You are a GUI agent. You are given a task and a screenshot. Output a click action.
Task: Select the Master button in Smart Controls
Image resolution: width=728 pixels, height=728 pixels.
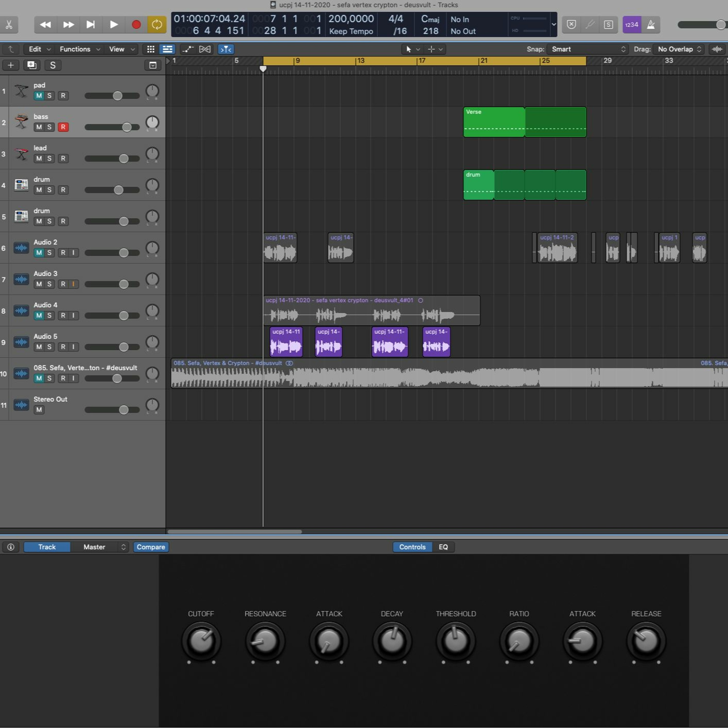pos(95,547)
